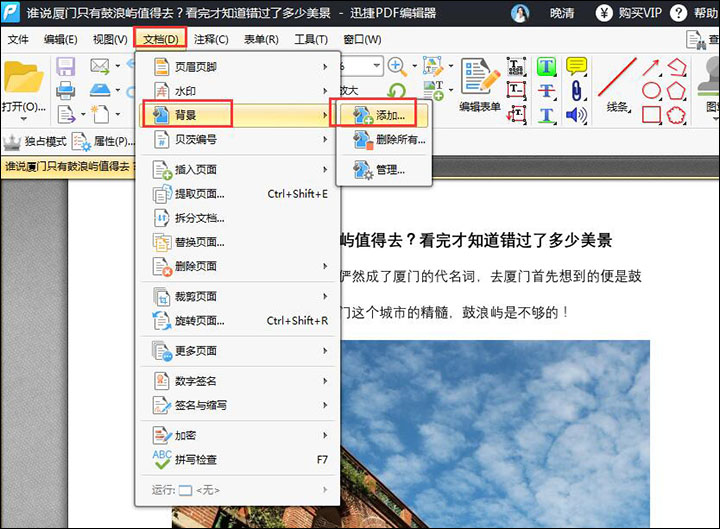Click the zoom in magnifier icon

(397, 67)
